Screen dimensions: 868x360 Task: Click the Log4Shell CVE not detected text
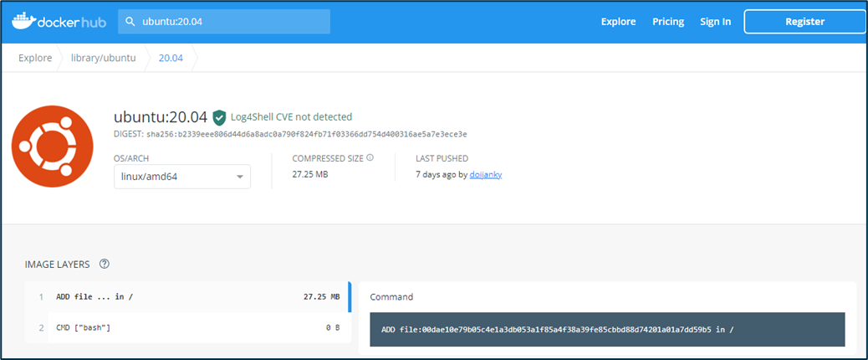(x=291, y=117)
